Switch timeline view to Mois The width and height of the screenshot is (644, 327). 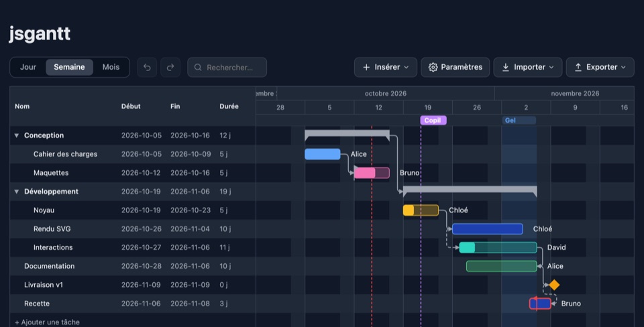pyautogui.click(x=111, y=67)
